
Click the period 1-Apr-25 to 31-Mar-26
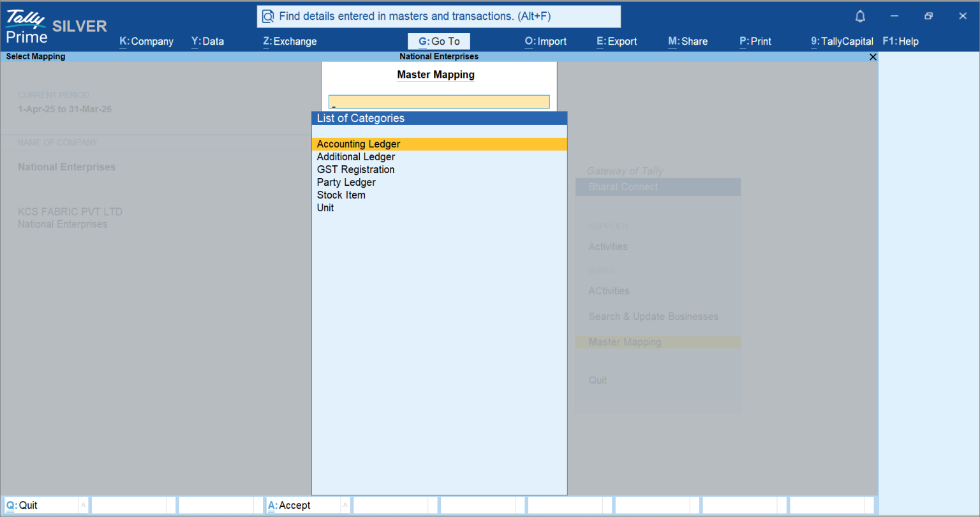(65, 109)
